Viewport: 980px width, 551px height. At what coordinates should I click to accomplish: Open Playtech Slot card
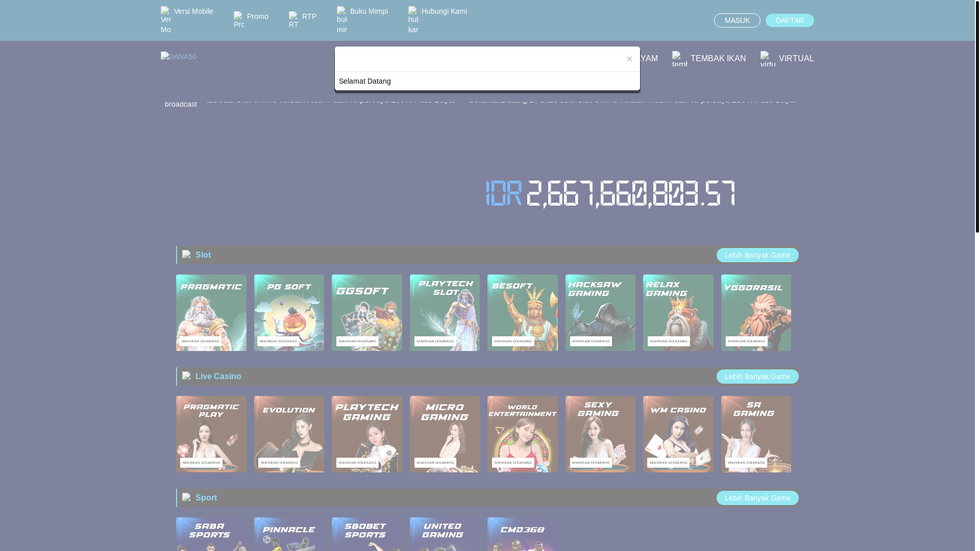click(x=445, y=313)
